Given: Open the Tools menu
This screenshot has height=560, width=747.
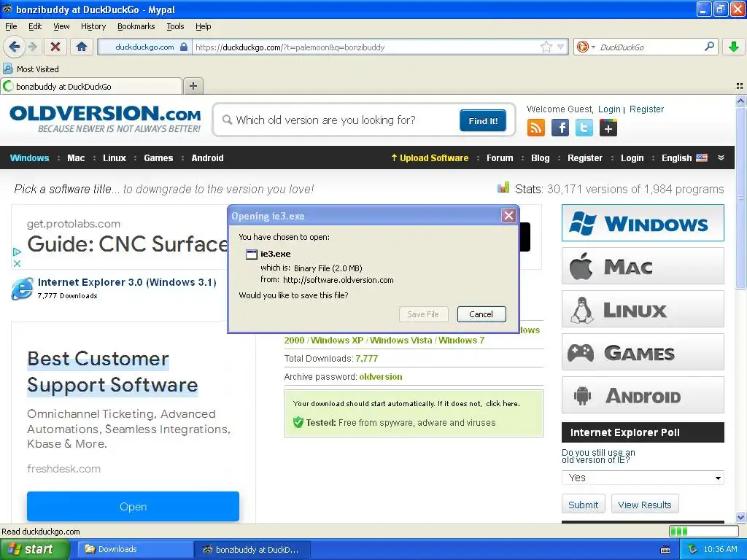Looking at the screenshot, I should pos(175,26).
